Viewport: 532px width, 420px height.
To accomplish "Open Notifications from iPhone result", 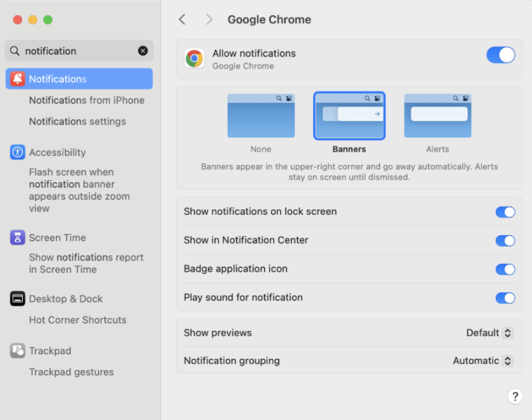I will tap(87, 100).
